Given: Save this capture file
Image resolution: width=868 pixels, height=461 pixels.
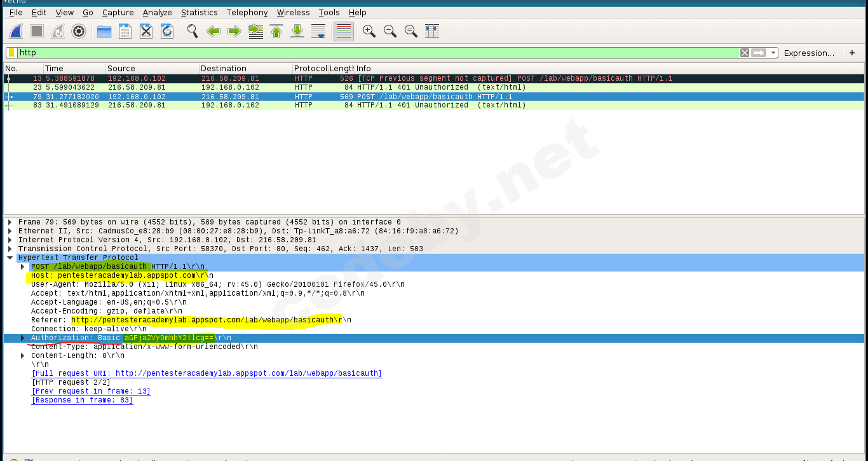Looking at the screenshot, I should coord(125,31).
